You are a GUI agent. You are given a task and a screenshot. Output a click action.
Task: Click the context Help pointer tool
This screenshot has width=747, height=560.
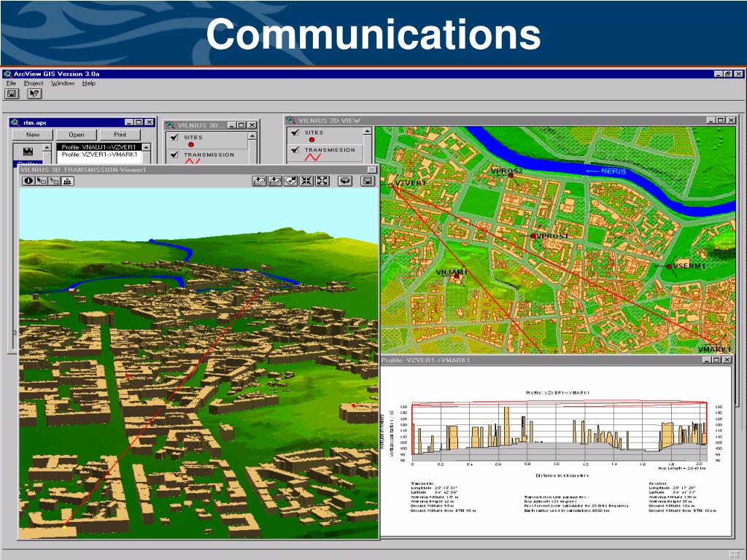[34, 93]
